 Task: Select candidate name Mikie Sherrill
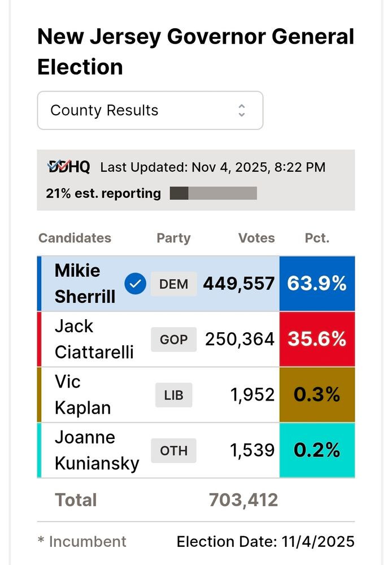(x=85, y=284)
